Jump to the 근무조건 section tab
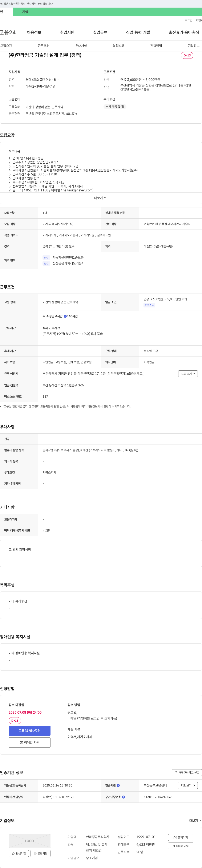The height and width of the screenshot is (868, 202). (x=43, y=46)
